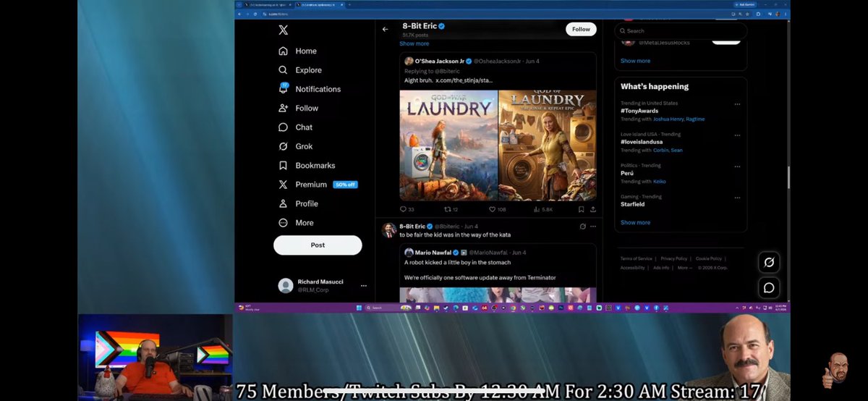Viewport: 868px width, 401px height.
Task: Open the God of Laundry right image
Action: click(548, 145)
